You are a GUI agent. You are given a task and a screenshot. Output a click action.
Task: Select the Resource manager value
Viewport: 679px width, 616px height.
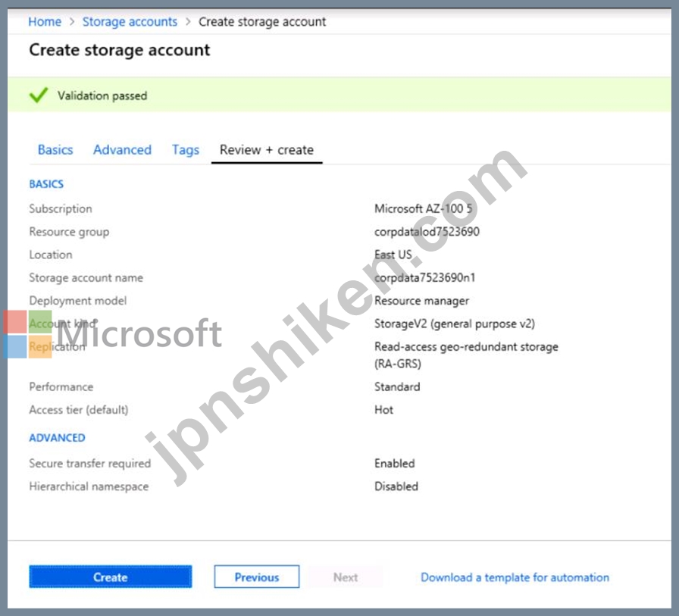click(422, 301)
